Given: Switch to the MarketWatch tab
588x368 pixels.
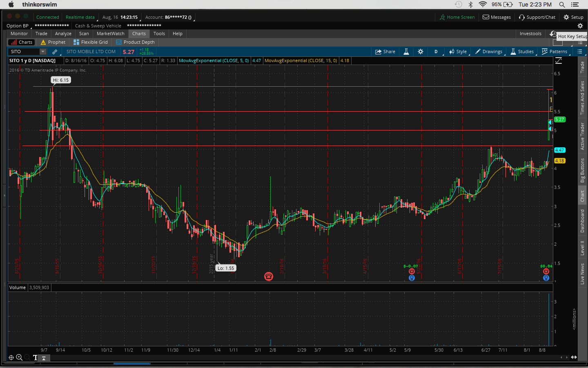Looking at the screenshot, I should [x=110, y=34].
